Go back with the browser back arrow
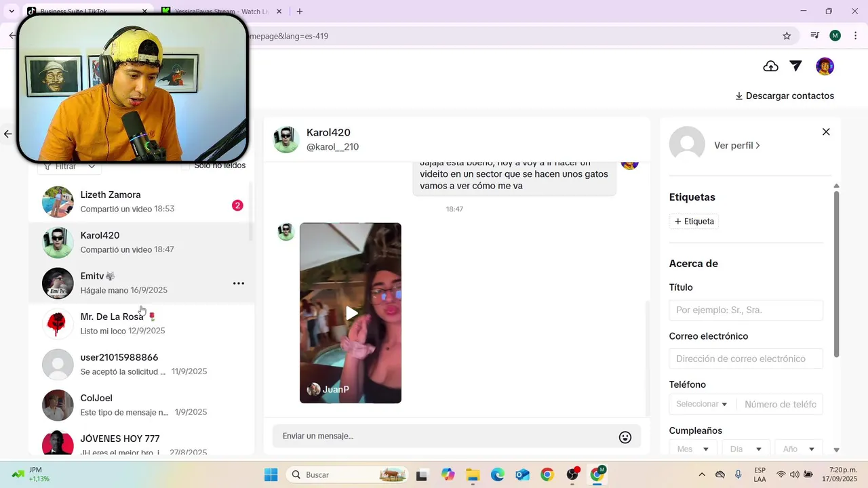868x488 pixels. point(12,36)
